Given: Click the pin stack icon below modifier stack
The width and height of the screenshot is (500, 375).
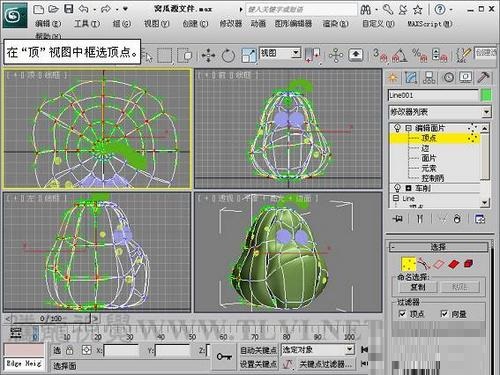Looking at the screenshot, I should [x=398, y=219].
